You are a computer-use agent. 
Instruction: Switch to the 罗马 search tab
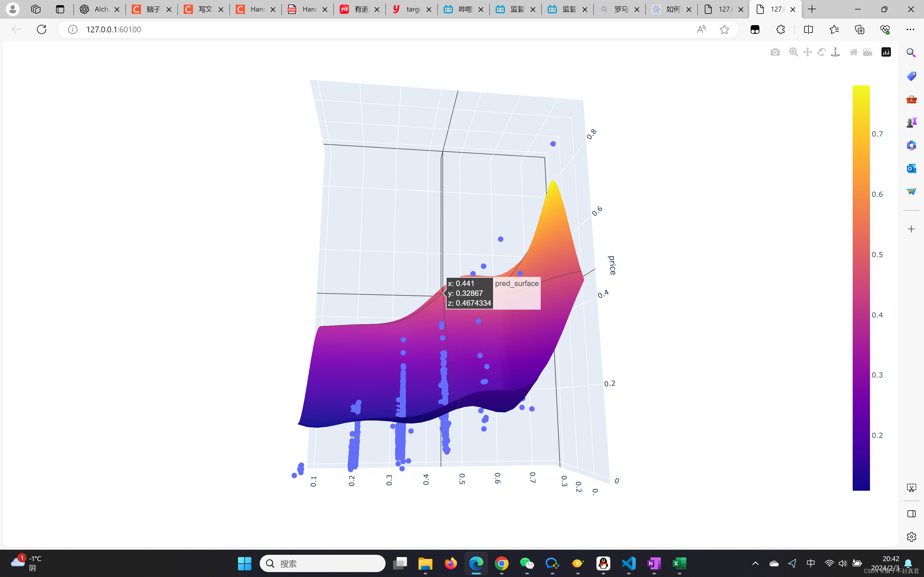pos(619,9)
